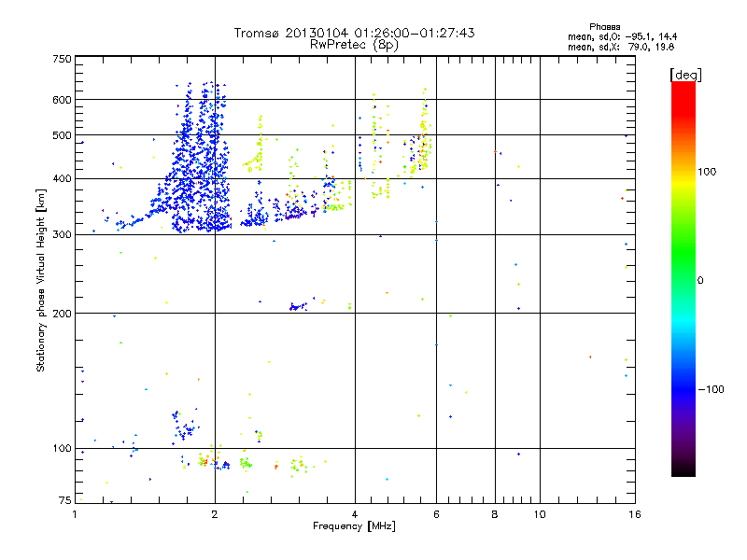Click the 200 km tick label on the y-axis
This screenshot has width=747, height=560.
pos(62,314)
